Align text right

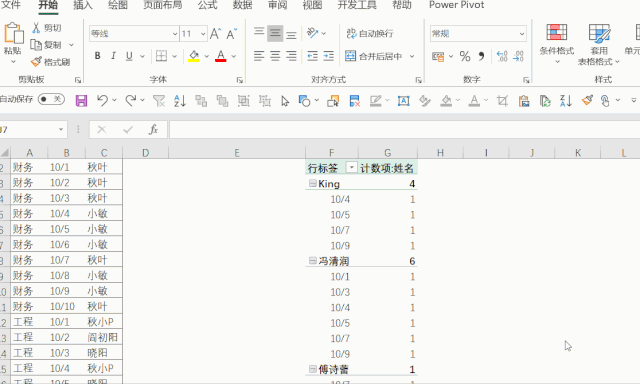(291, 56)
